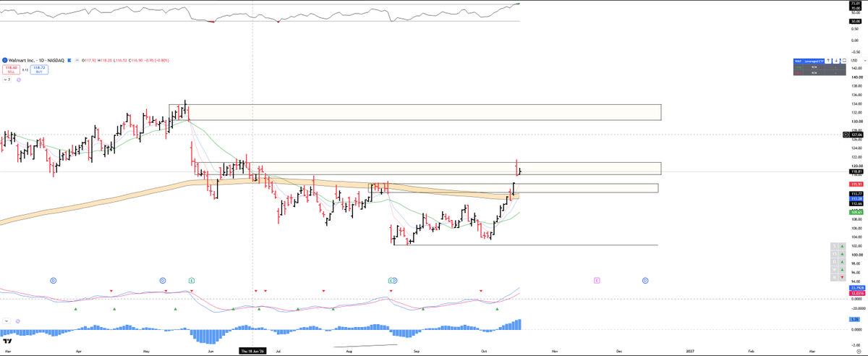
Task: Open the Walmart Inc. 1D NASDAQ symbol title
Action: click(x=36, y=60)
